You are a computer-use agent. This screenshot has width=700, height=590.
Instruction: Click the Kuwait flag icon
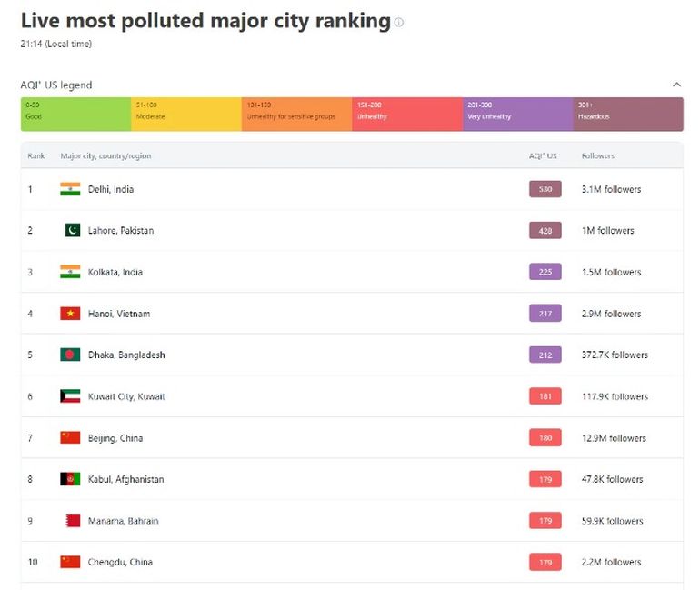click(x=70, y=396)
